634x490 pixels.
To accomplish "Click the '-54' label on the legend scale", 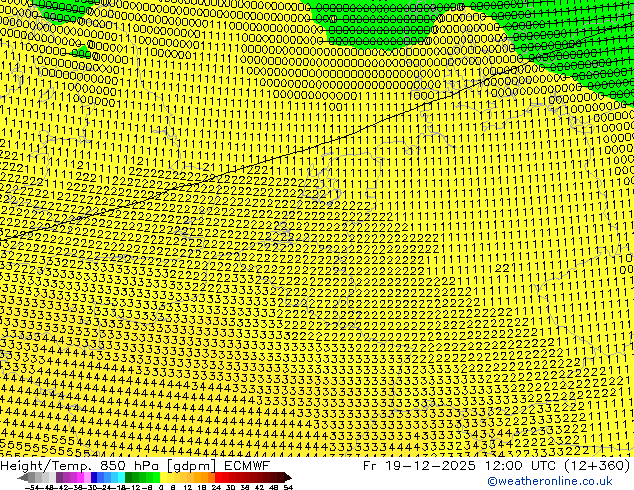I will tap(32, 487).
